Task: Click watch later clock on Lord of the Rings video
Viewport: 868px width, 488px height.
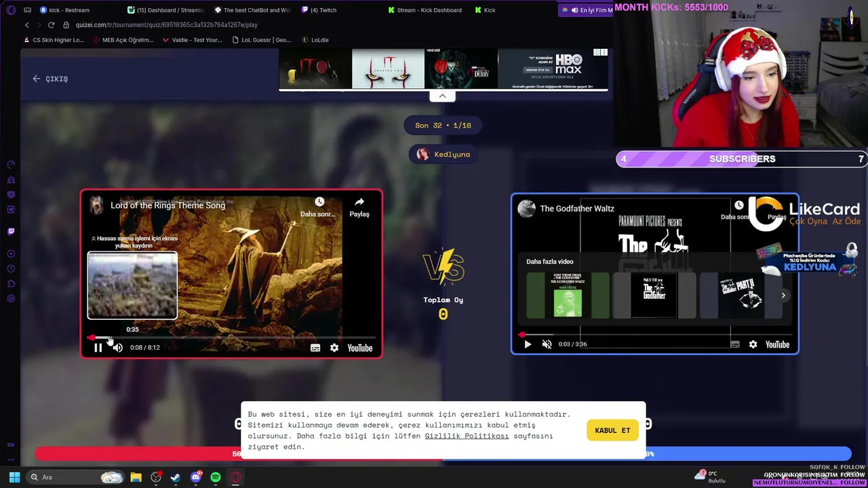Action: [319, 202]
